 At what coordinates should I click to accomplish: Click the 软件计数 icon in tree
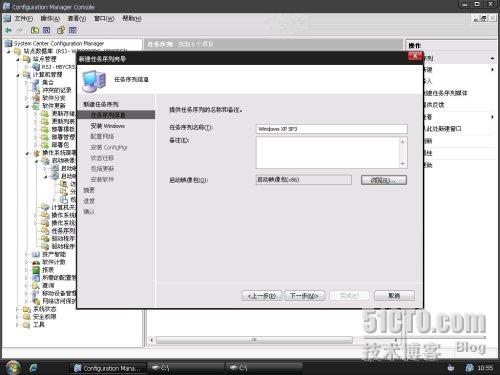click(36, 262)
